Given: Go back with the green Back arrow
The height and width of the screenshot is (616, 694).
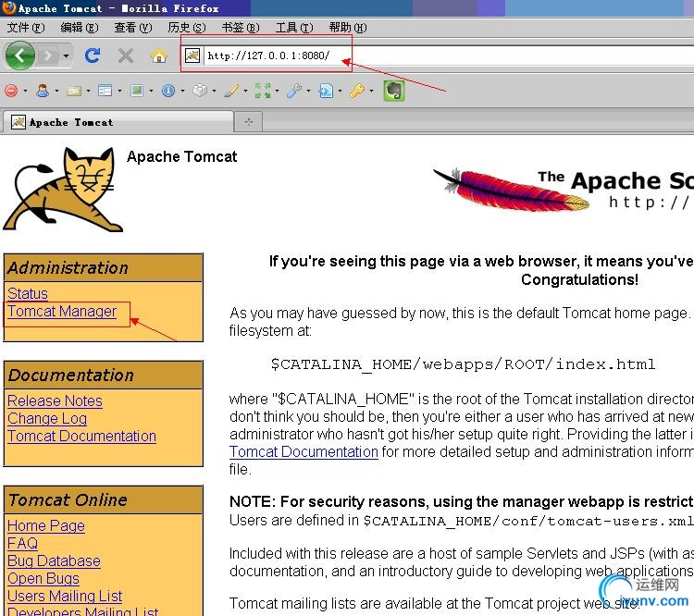Looking at the screenshot, I should [20, 55].
